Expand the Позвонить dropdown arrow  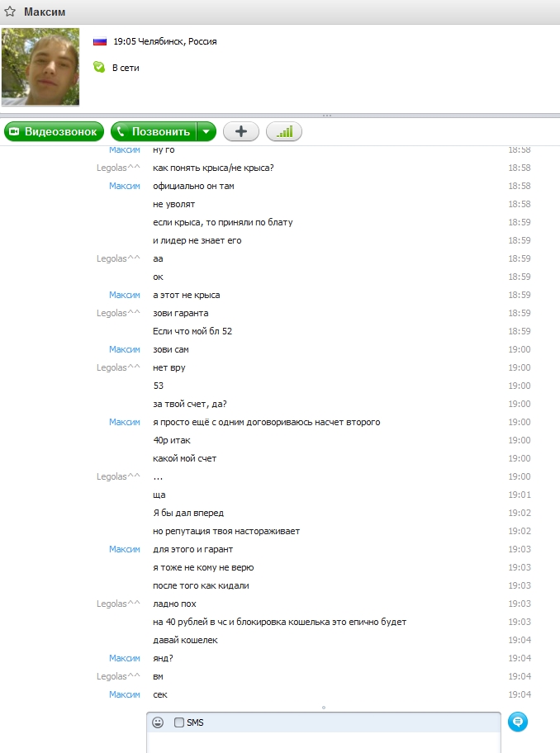(x=206, y=131)
